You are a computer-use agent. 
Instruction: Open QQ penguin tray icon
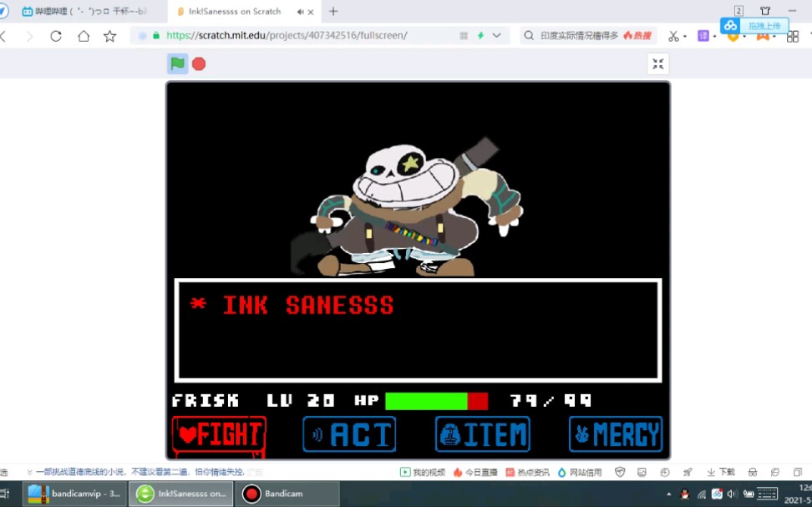685,494
